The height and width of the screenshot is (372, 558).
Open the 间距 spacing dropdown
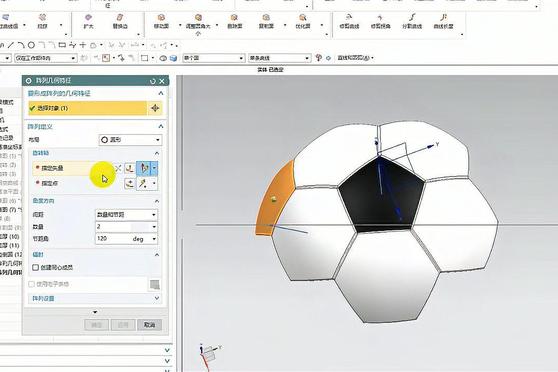pos(126,215)
